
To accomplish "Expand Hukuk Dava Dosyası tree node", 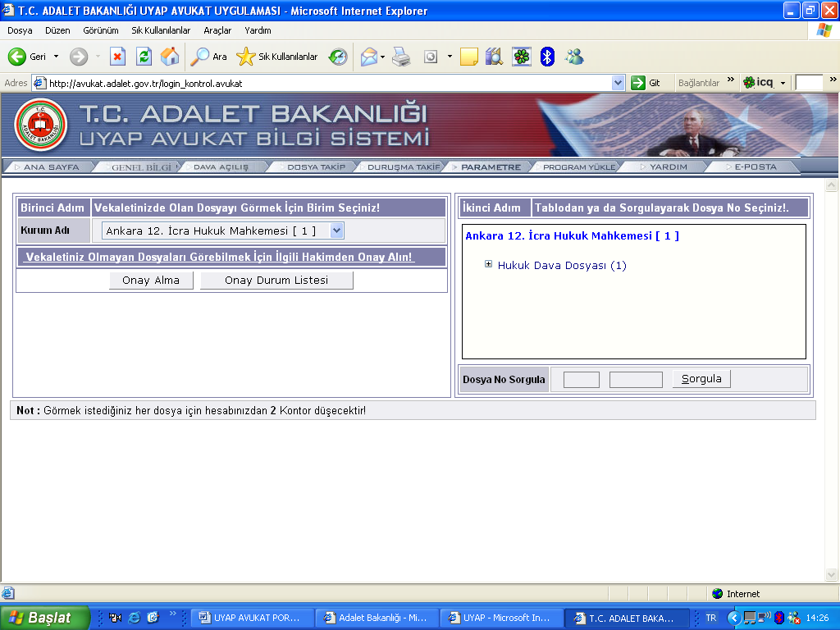I will (x=488, y=264).
